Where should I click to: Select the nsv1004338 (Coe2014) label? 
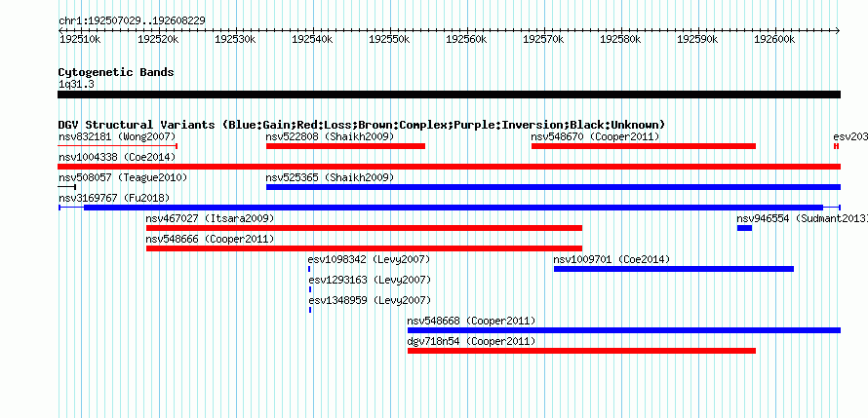point(117,157)
